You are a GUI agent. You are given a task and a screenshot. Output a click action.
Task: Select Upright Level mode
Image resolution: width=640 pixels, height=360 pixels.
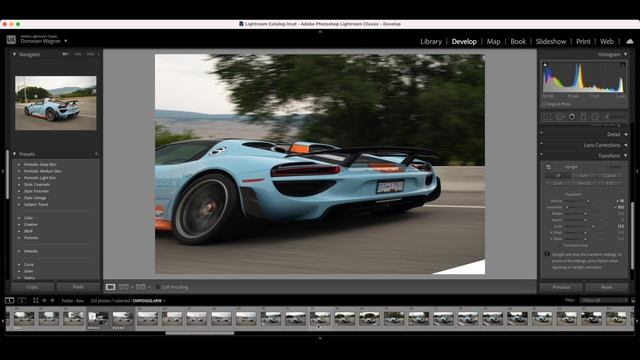[558, 183]
